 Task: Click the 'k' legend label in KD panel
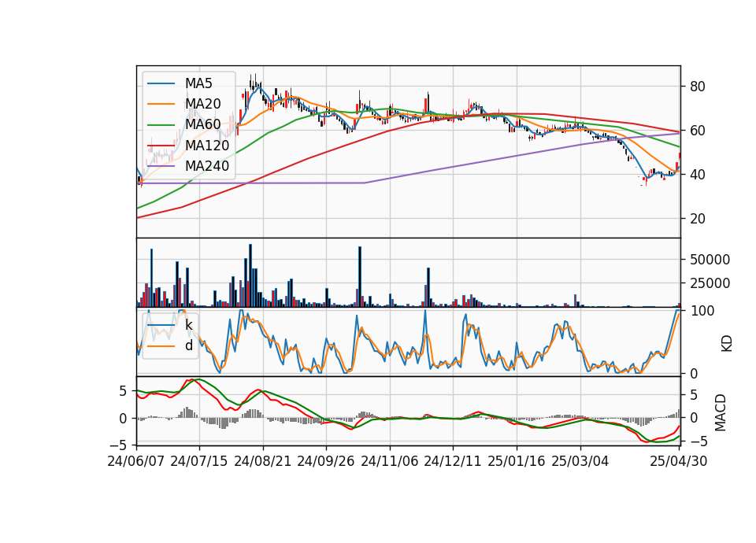189,325
